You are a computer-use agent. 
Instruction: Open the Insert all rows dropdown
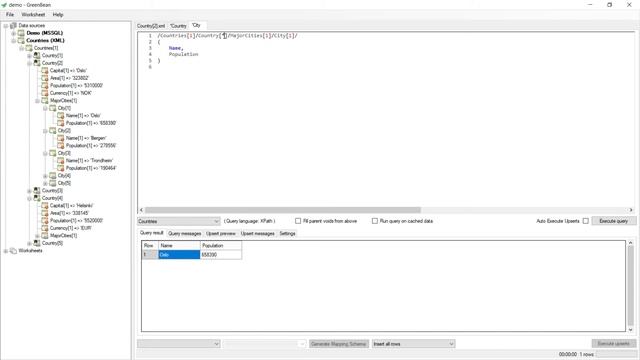(413, 344)
